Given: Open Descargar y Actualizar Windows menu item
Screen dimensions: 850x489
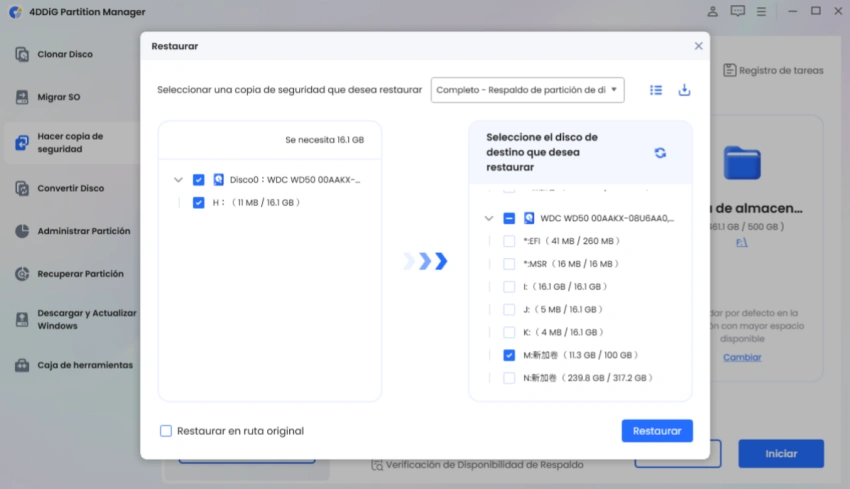Looking at the screenshot, I should pyautogui.click(x=87, y=319).
